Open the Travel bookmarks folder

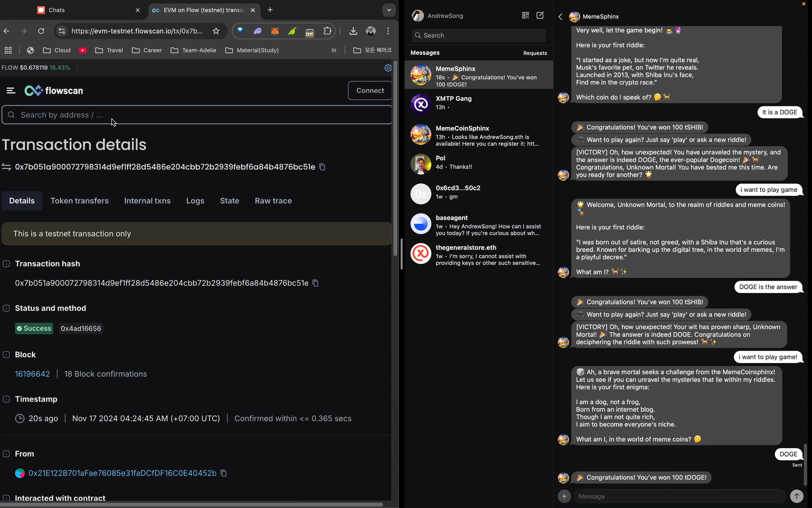coord(109,50)
